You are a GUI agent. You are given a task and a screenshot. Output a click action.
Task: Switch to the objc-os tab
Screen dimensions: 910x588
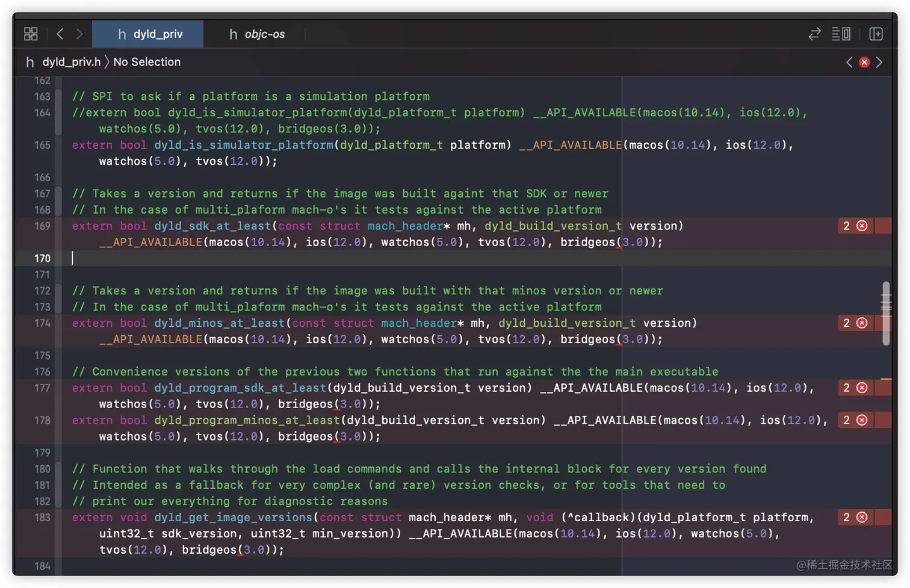pos(257,34)
